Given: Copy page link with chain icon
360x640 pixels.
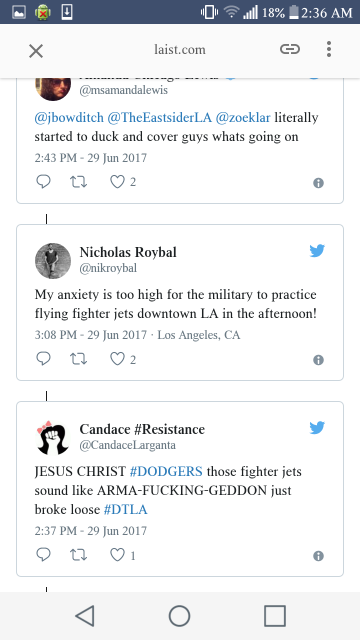Looking at the screenshot, I should pyautogui.click(x=290, y=49).
